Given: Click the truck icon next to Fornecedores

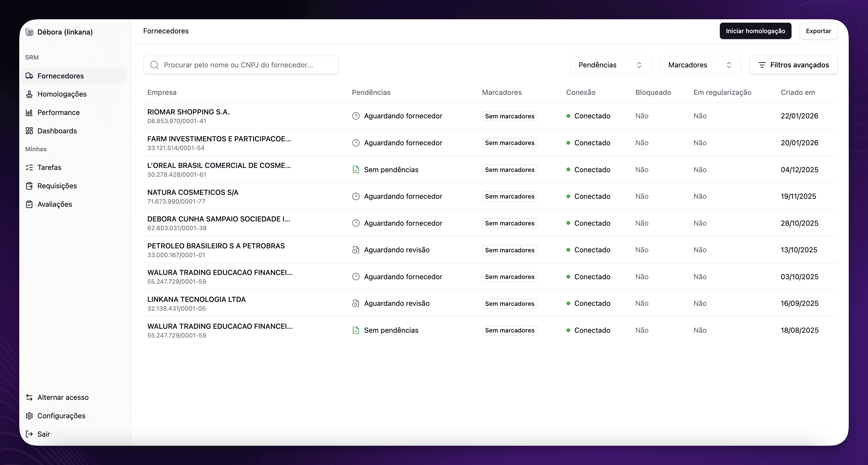Looking at the screenshot, I should click(x=29, y=76).
